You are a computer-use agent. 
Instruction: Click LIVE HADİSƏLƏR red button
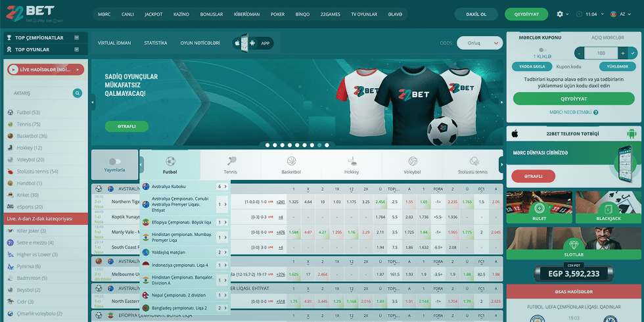[x=45, y=70]
